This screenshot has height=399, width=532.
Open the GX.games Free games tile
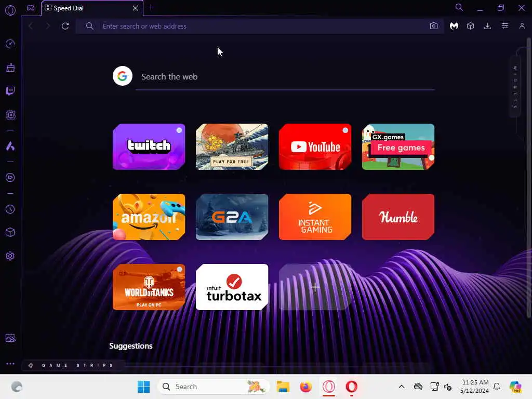(398, 147)
